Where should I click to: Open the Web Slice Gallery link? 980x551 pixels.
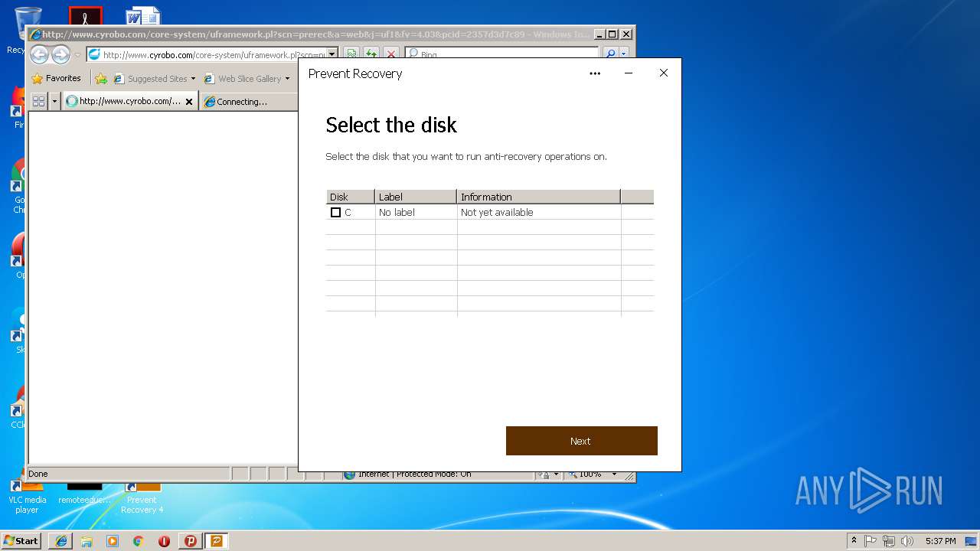(x=243, y=78)
